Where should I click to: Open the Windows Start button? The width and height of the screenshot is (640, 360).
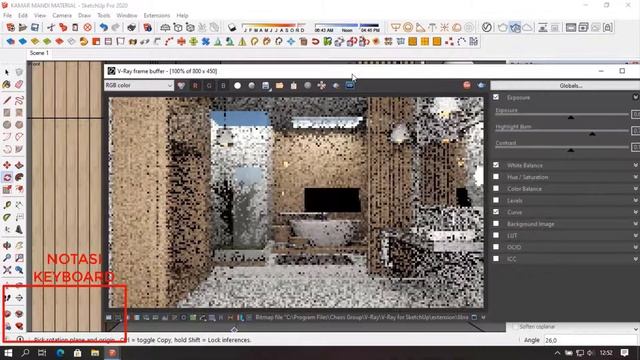click(8, 353)
